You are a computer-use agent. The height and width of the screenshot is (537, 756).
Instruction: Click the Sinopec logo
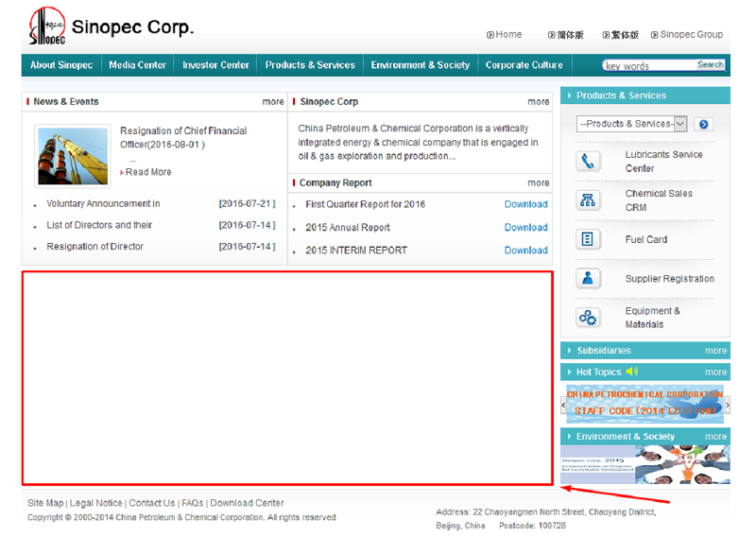click(x=47, y=26)
